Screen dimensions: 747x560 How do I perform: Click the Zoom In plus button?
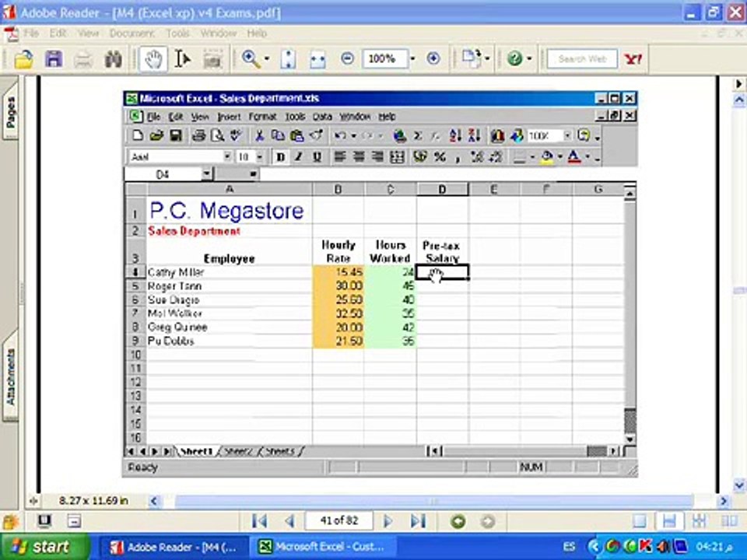click(x=433, y=58)
